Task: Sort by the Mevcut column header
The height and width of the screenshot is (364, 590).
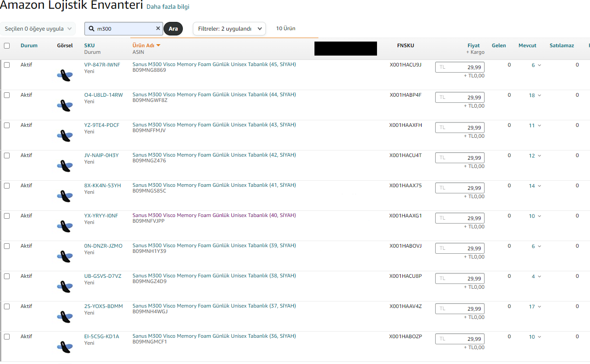Action: (527, 45)
